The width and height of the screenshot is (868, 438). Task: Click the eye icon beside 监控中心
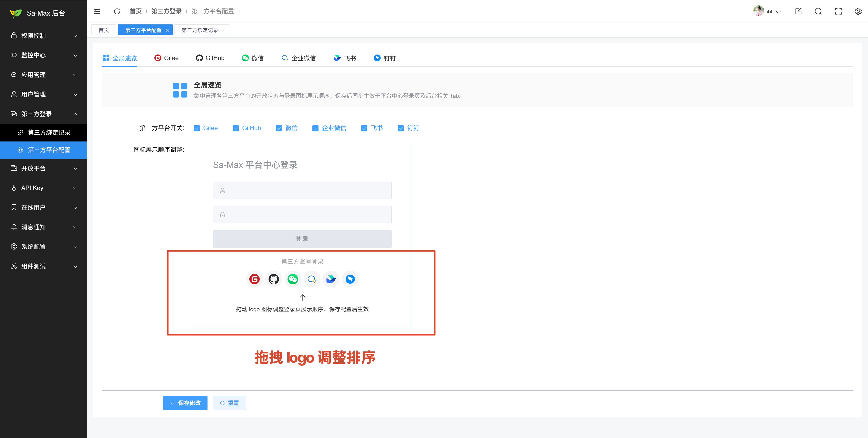click(14, 55)
